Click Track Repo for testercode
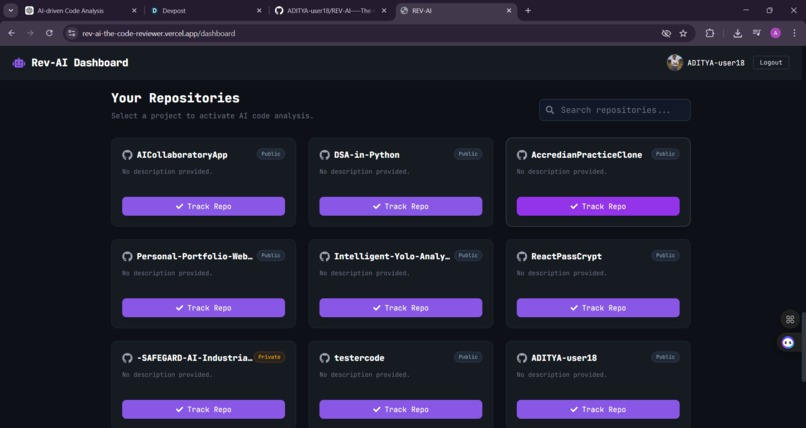 pyautogui.click(x=401, y=410)
